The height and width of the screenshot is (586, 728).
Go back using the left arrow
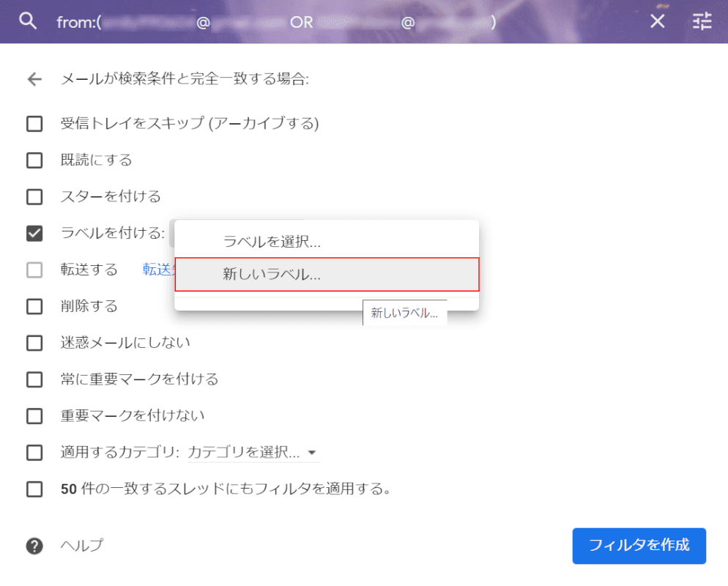35,79
